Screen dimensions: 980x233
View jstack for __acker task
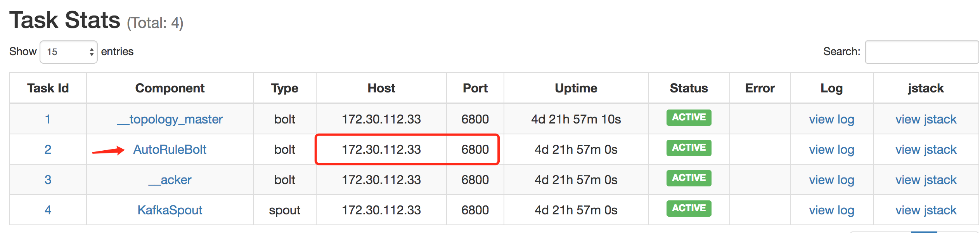tap(926, 180)
